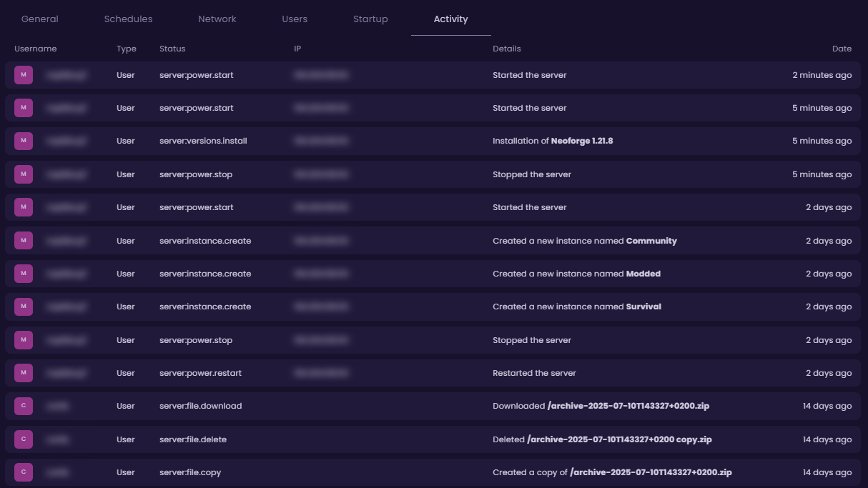
Task: Go to the Network tab
Action: (x=217, y=19)
